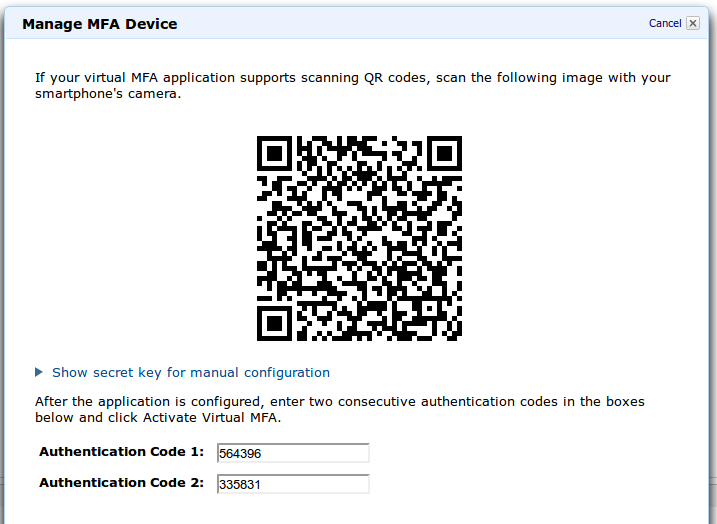This screenshot has height=524, width=717.
Task: Click the 'Manage MFA Device' dialog title
Action: [100, 24]
